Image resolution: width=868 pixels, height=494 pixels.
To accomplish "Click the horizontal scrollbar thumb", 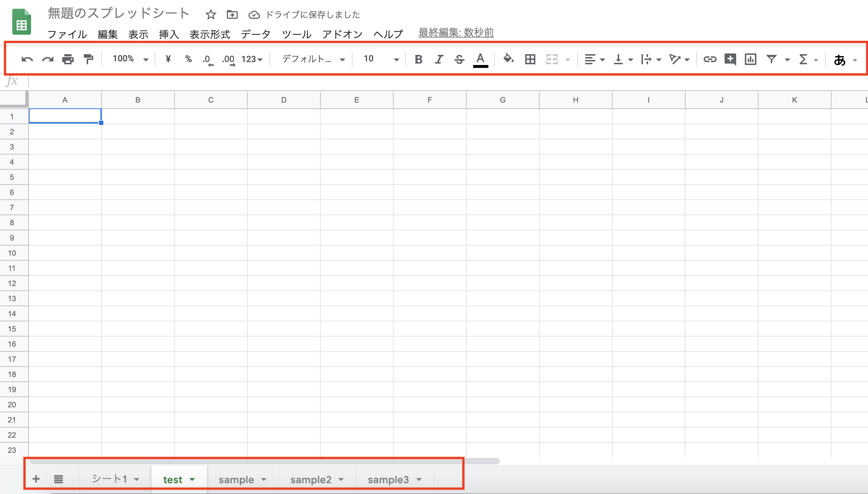I will click(x=264, y=461).
